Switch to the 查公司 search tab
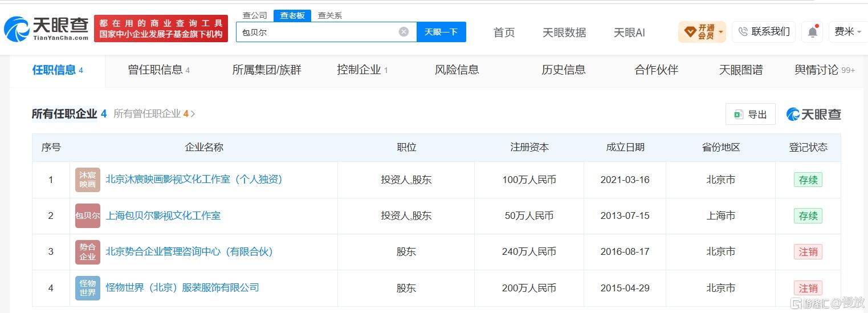The width and height of the screenshot is (868, 313). tap(255, 15)
